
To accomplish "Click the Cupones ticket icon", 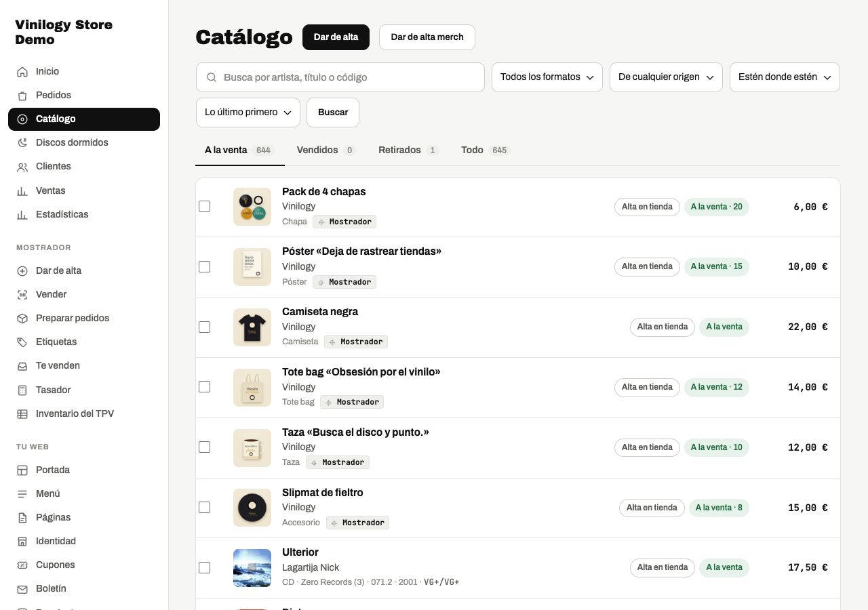I will coord(22,565).
